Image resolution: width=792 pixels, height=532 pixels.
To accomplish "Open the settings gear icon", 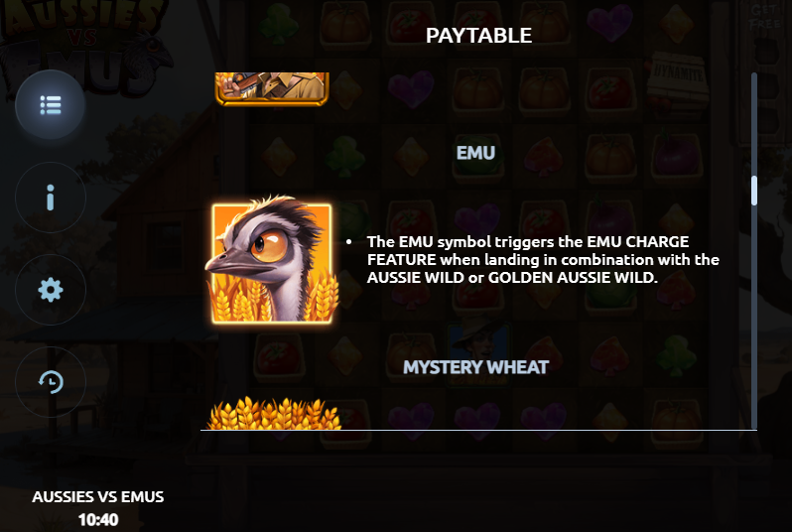I will [x=51, y=290].
